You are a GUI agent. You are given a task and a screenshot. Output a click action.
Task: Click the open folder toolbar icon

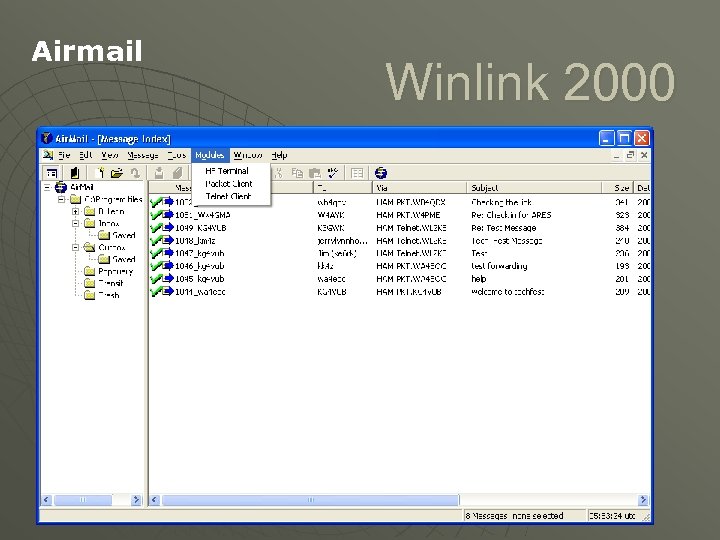pos(117,173)
